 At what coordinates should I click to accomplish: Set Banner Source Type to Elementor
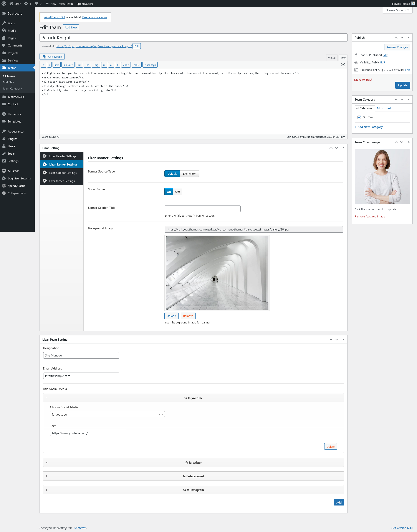tap(189, 174)
